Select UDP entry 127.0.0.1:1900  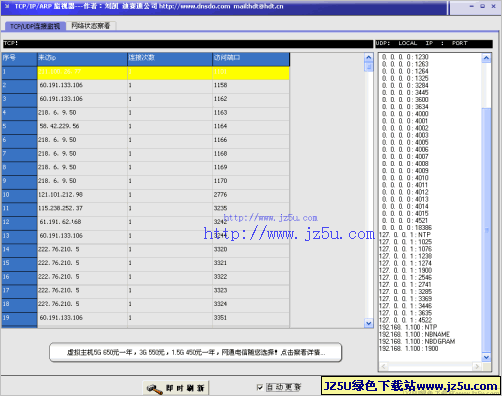[405, 270]
